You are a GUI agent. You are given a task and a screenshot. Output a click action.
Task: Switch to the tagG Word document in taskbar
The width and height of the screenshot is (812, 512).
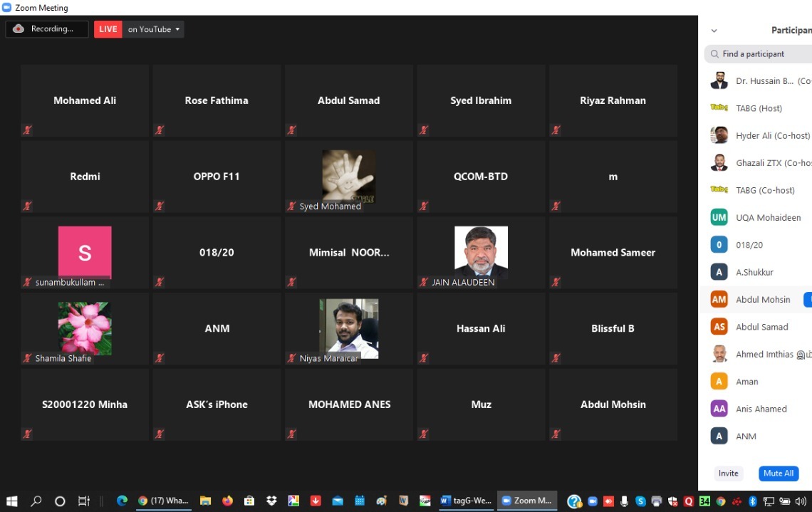(467, 501)
